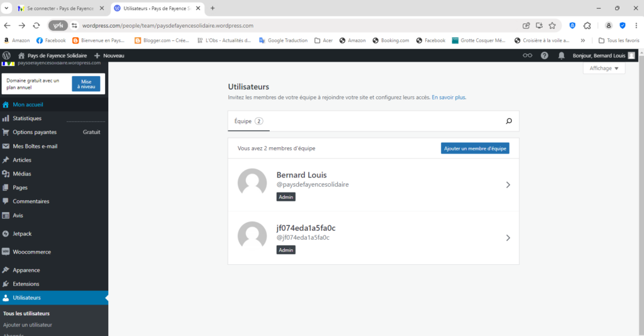Viewport: 644px width, 336px height.
Task: Open the notifications bell icon
Action: tap(561, 55)
